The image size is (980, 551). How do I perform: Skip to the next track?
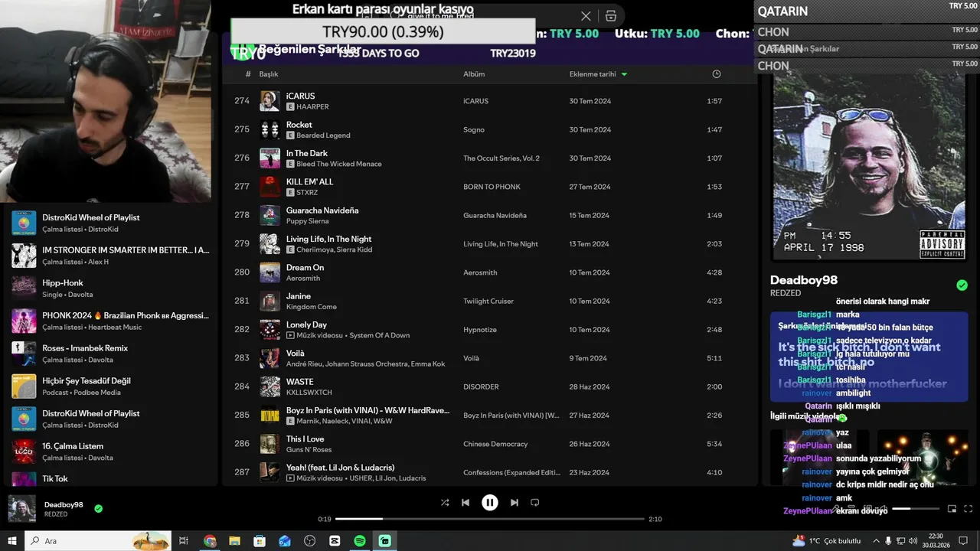click(x=514, y=503)
